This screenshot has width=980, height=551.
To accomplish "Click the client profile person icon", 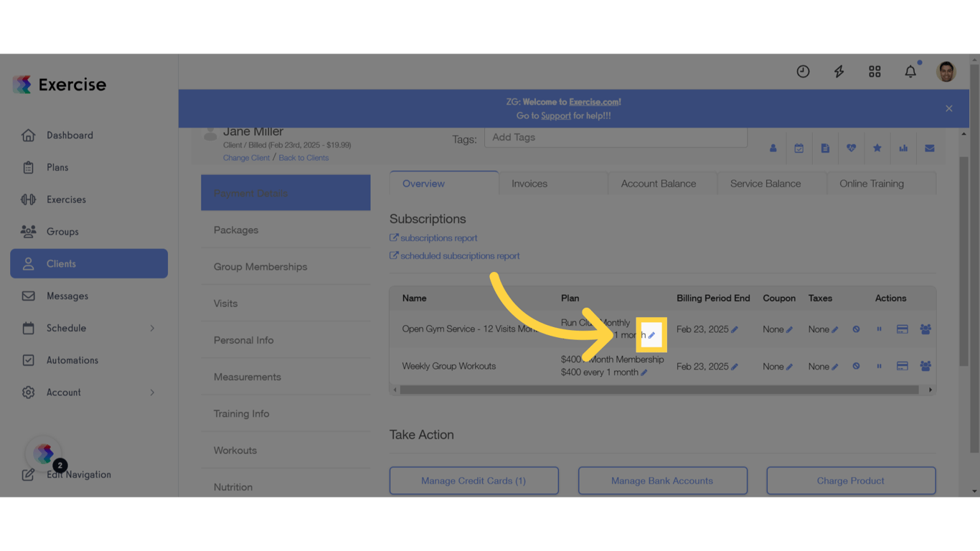I will coord(773,149).
